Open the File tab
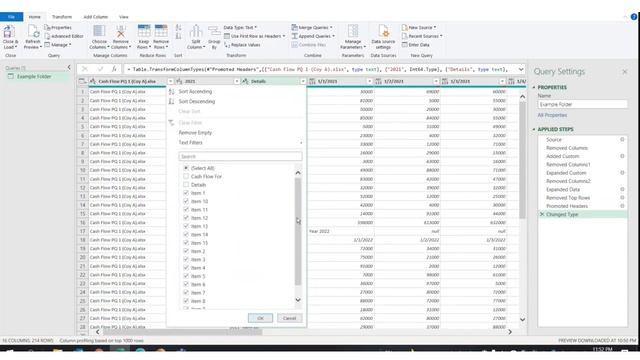Viewport: 640px width, 360px height. [11, 17]
